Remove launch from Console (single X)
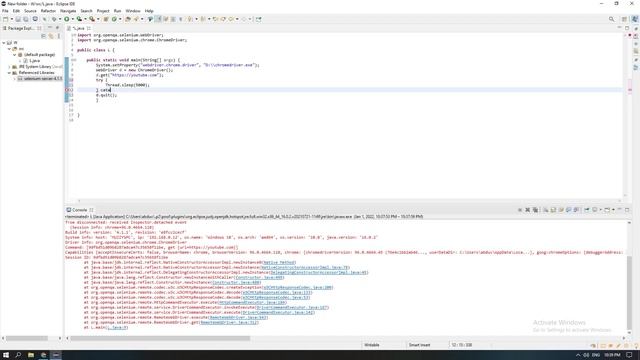 (x=527, y=210)
